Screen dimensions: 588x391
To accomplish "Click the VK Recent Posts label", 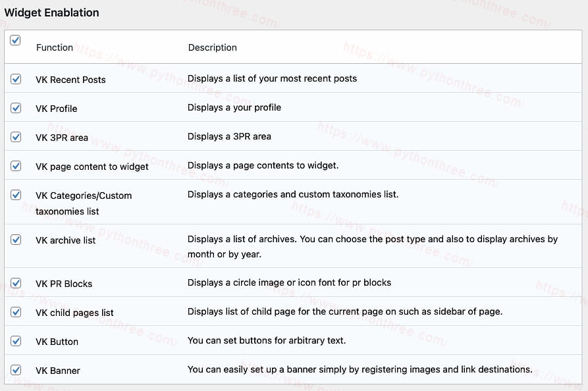I will point(70,80).
